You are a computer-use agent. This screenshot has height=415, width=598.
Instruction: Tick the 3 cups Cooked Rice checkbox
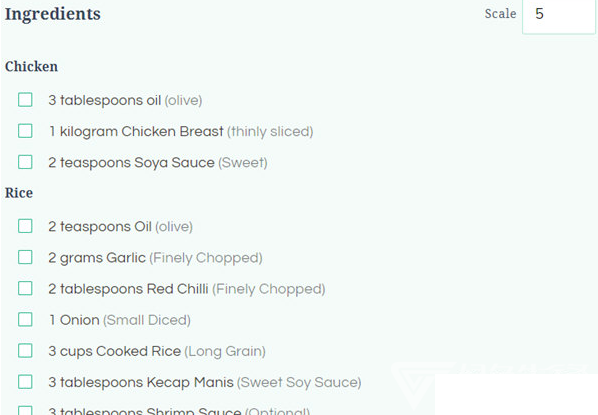[25, 351]
